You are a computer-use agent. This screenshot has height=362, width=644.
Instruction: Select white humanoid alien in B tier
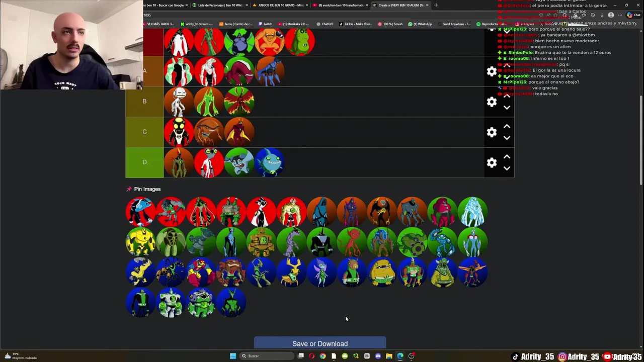(179, 102)
